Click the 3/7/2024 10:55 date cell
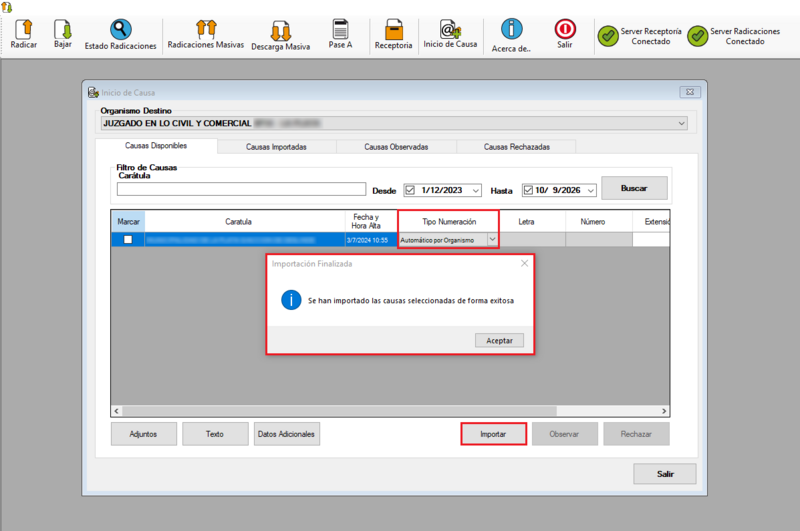Image resolution: width=800 pixels, height=531 pixels. pos(371,240)
